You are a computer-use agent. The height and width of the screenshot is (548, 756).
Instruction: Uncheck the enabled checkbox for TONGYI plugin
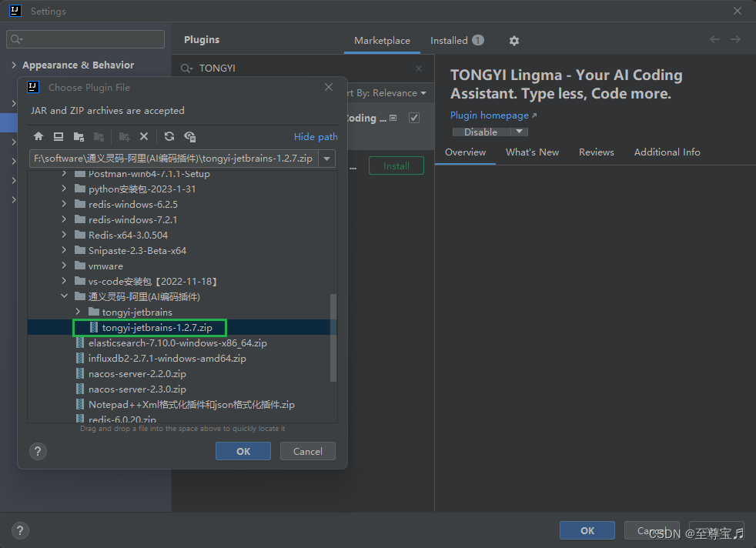[414, 118]
